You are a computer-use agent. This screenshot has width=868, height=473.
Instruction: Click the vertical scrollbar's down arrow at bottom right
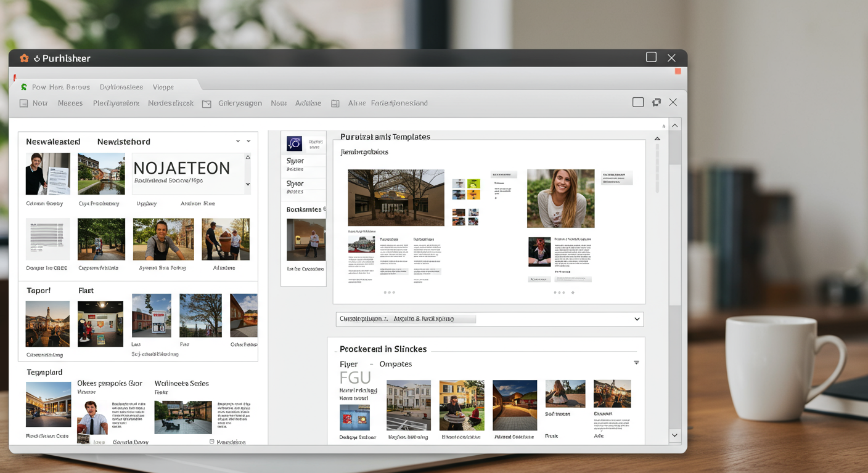pyautogui.click(x=674, y=435)
